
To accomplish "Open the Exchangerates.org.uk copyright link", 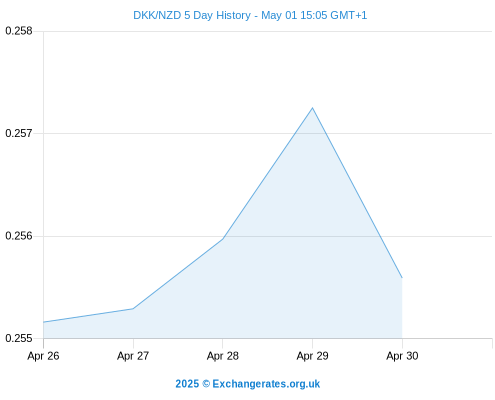I will [x=248, y=384].
